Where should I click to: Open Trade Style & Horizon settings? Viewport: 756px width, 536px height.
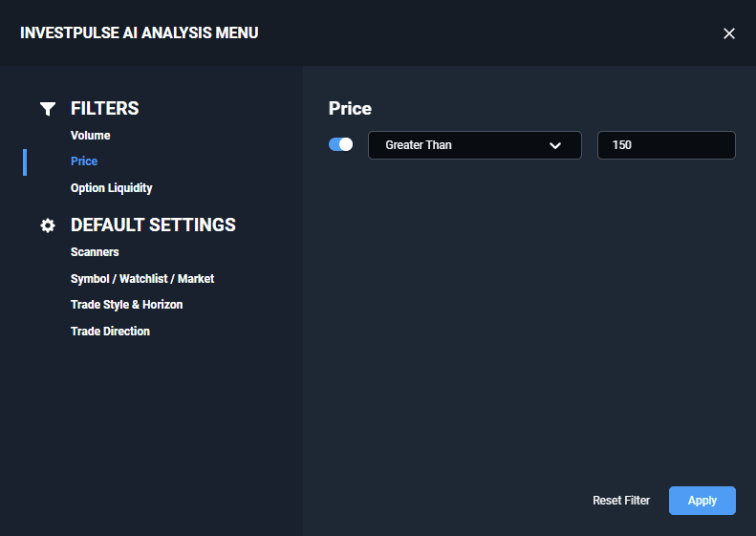126,305
